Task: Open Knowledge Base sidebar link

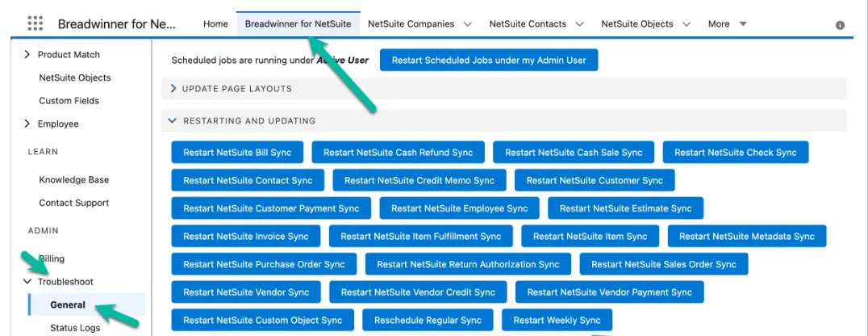Action: (x=73, y=179)
